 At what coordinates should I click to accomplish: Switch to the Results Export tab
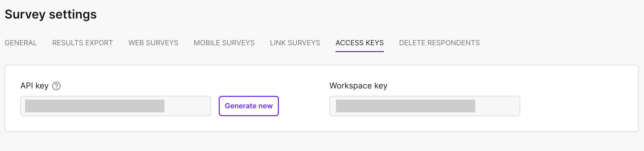(82, 43)
